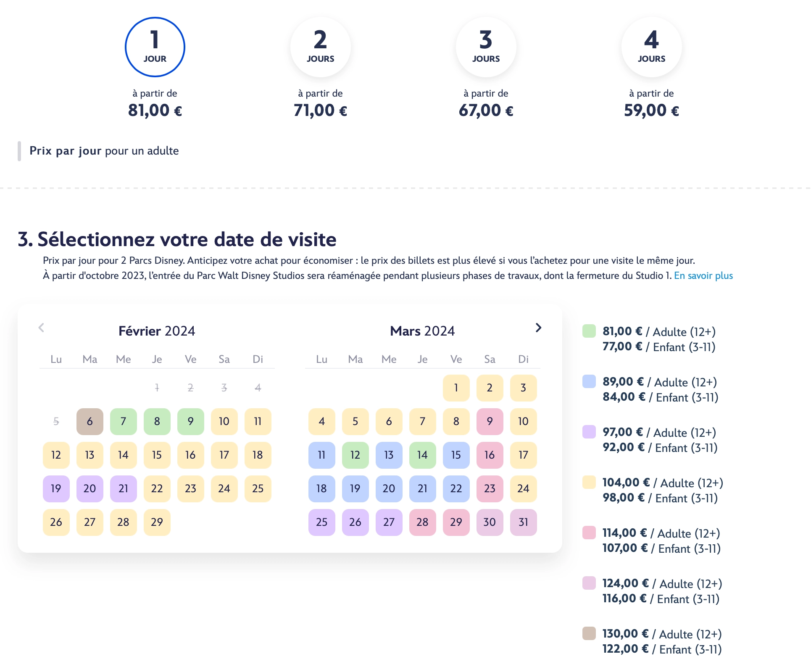The width and height of the screenshot is (811, 672).
Task: Click the green 81,00 € legend swatch
Action: pyautogui.click(x=589, y=331)
